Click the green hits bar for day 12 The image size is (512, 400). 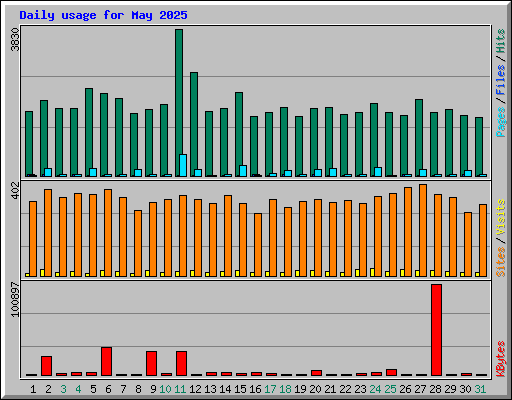click(x=194, y=124)
